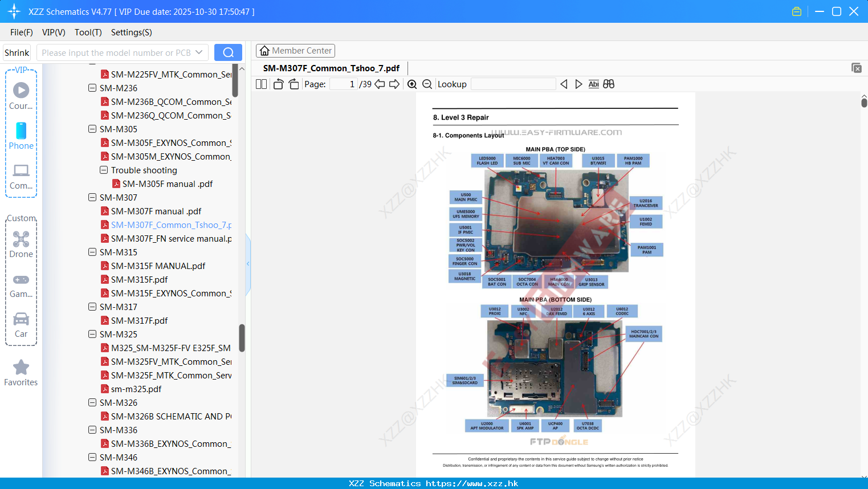Collapse the SM-M305 tree node
The height and width of the screenshot is (489, 868).
pyautogui.click(x=92, y=129)
